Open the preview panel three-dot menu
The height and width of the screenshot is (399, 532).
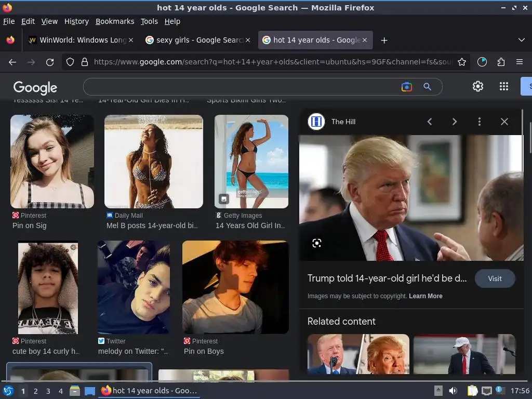click(x=480, y=122)
